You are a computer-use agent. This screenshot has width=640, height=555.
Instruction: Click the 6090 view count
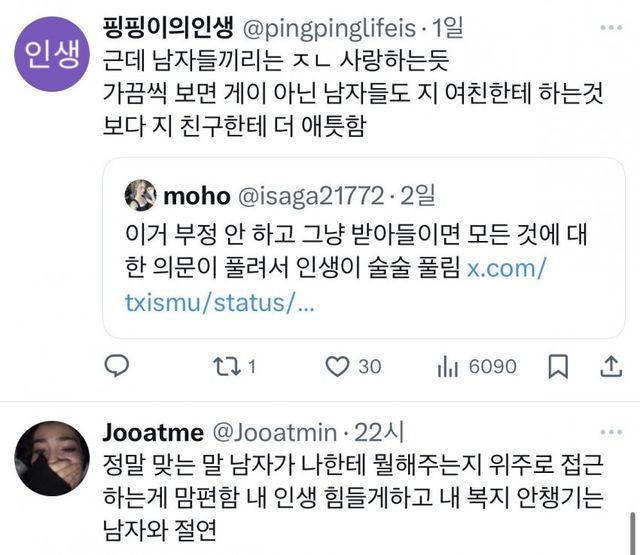click(x=492, y=367)
